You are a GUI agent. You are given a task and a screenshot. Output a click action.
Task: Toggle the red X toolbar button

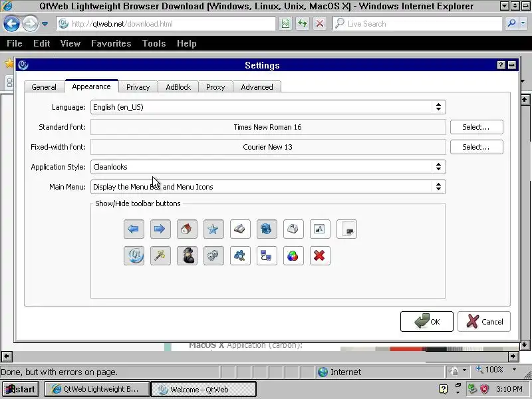pyautogui.click(x=320, y=255)
